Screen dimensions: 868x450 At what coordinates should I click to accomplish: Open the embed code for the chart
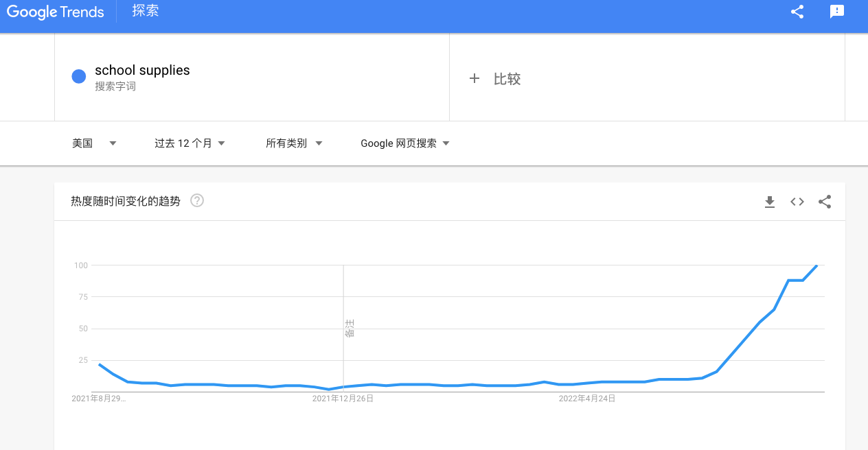tap(797, 202)
